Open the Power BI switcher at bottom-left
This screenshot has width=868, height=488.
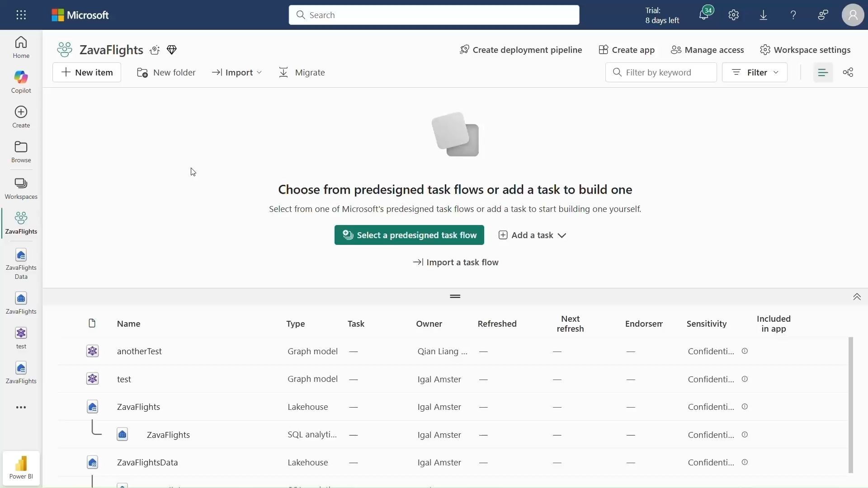pyautogui.click(x=21, y=468)
